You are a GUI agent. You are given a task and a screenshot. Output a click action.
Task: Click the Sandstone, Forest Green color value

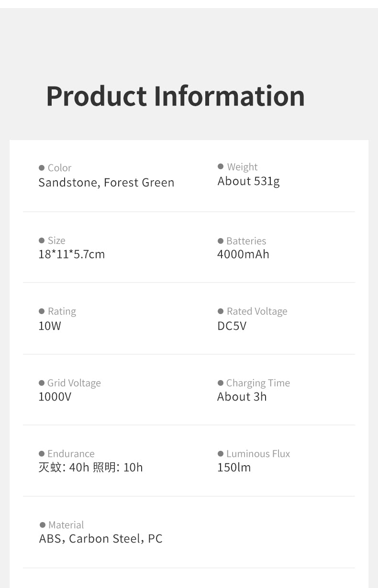tap(106, 183)
